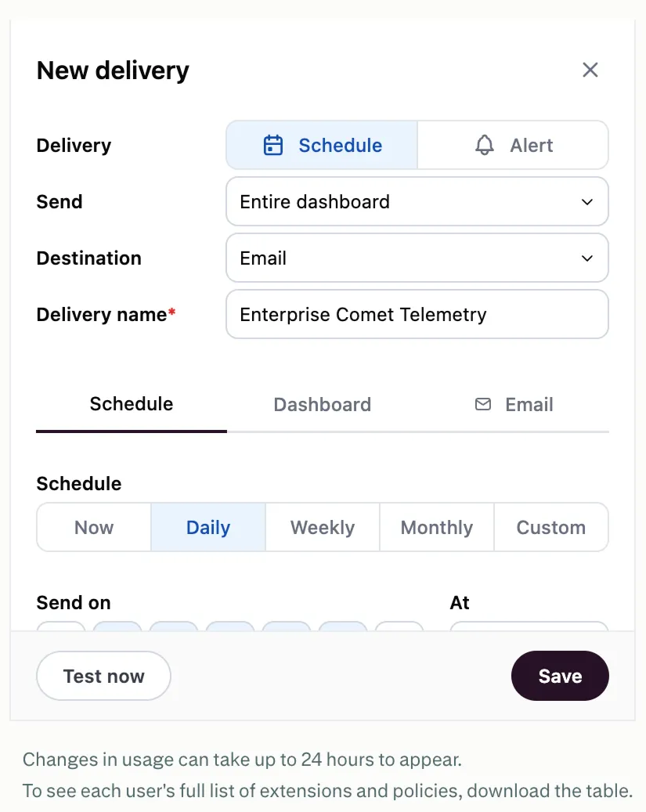Close the New delivery dialog
Viewport: 646px width, 812px height.
(x=590, y=70)
